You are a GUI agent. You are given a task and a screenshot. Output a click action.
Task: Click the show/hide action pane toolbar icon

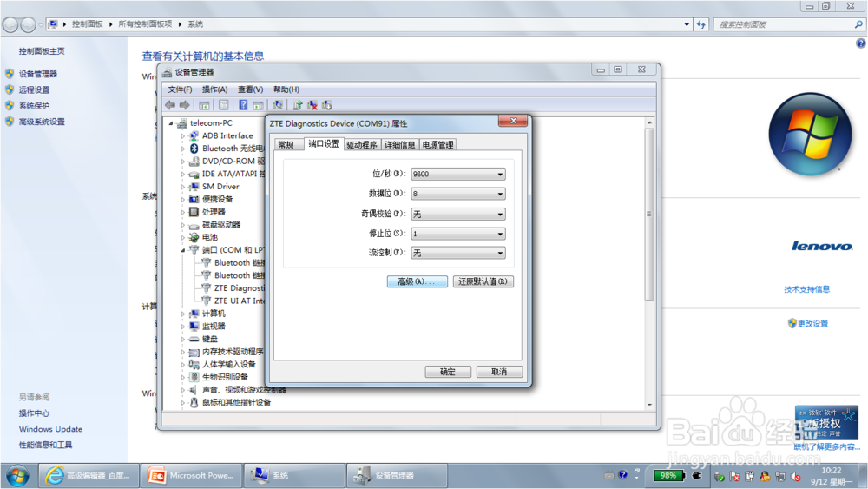258,105
